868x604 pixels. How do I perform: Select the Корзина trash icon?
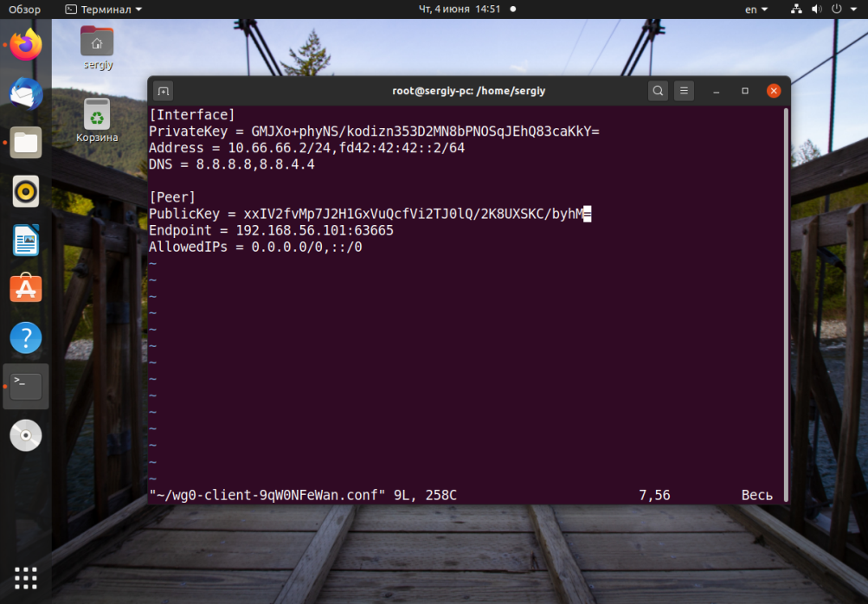(x=97, y=120)
